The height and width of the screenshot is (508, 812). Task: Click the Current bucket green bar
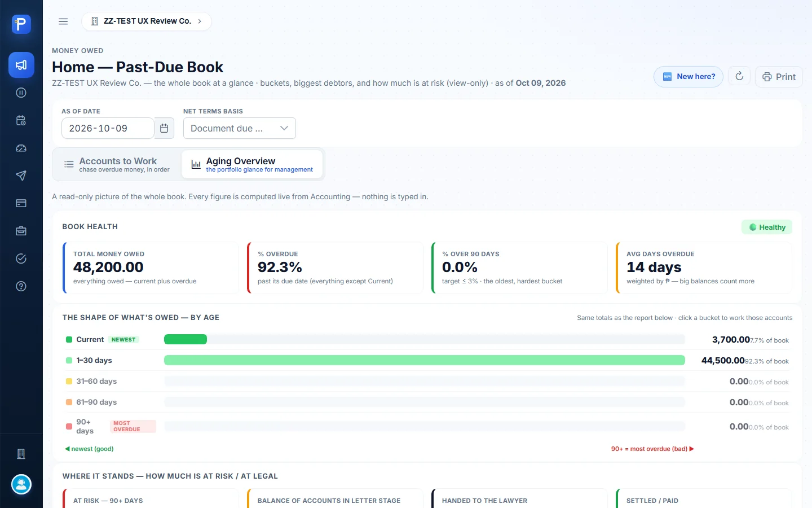click(186, 339)
